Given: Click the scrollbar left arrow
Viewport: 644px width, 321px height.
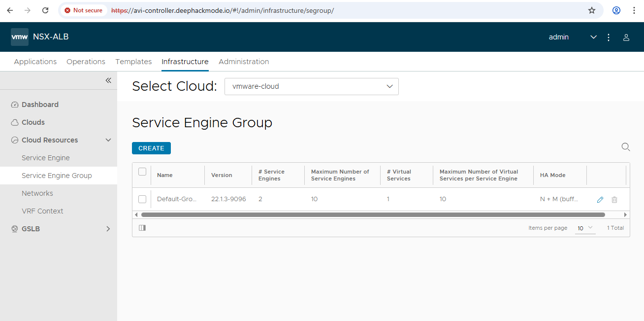Looking at the screenshot, I should click(136, 214).
